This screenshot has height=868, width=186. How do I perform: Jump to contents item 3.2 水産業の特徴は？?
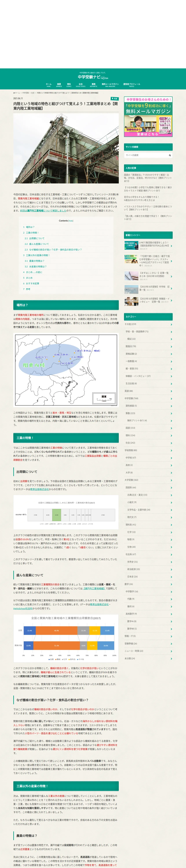(35, 266)
